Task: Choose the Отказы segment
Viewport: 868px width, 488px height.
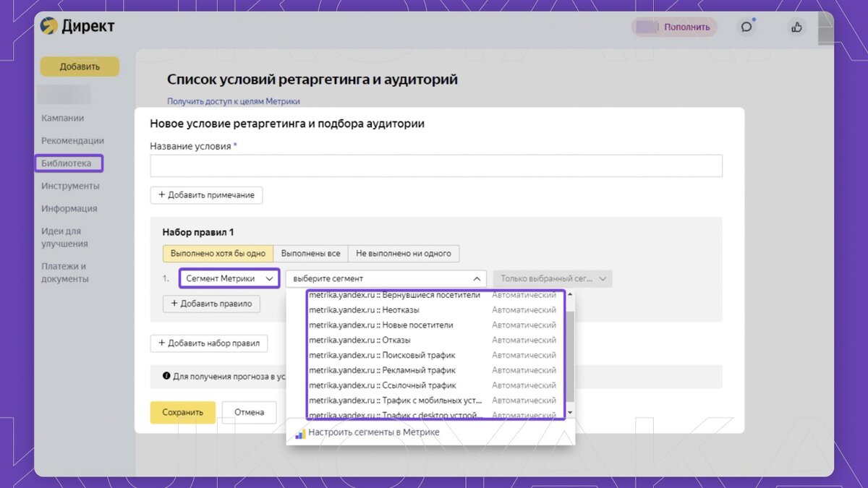Action: click(x=434, y=341)
